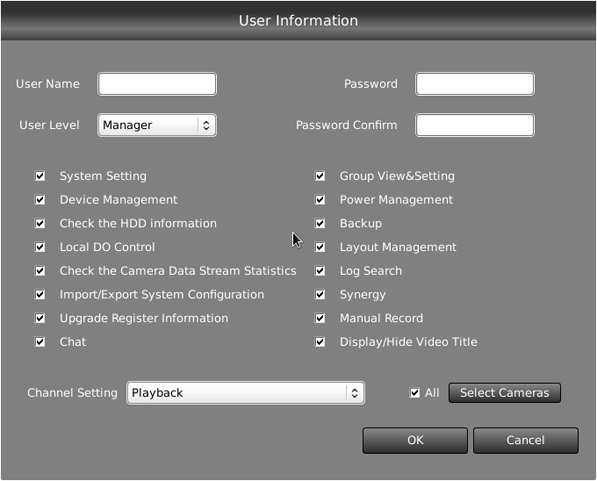The width and height of the screenshot is (597, 481).
Task: Uncheck the Manual Record checkbox
Action: click(x=320, y=318)
